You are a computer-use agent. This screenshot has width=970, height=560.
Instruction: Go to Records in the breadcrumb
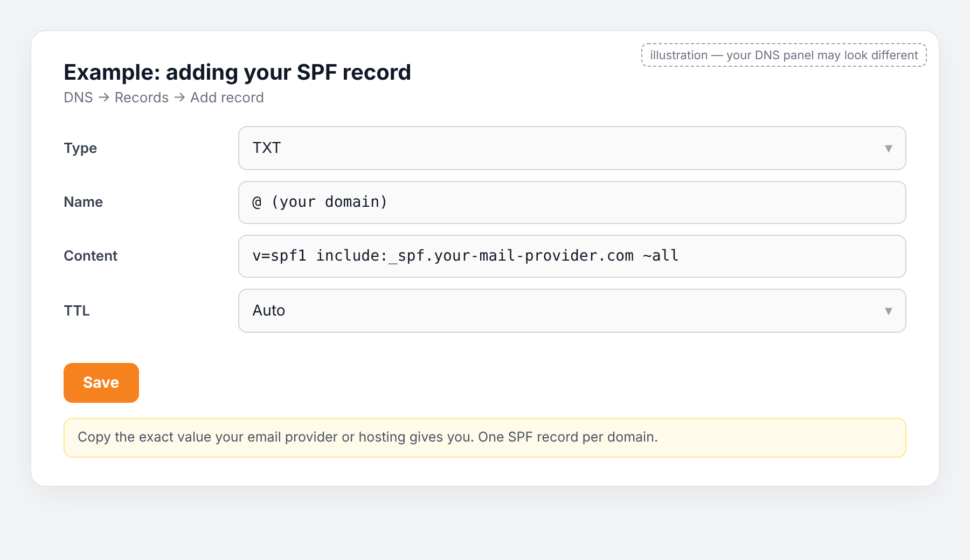tap(142, 97)
